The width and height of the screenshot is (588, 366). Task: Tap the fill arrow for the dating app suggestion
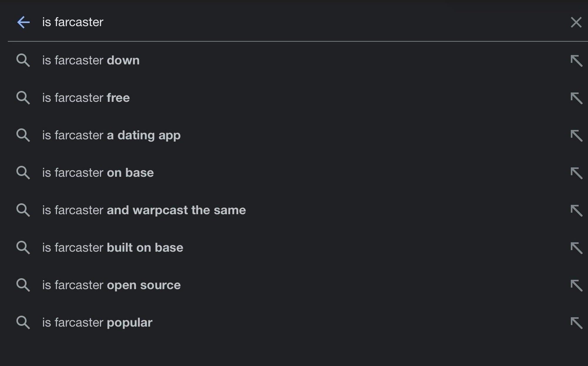pos(577,136)
